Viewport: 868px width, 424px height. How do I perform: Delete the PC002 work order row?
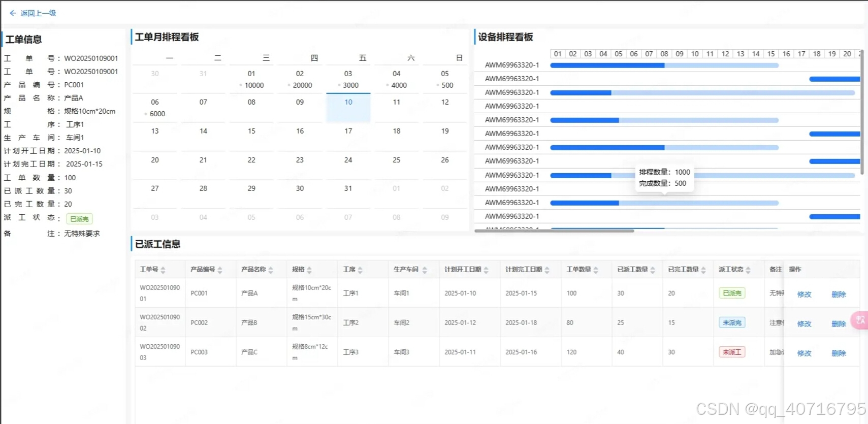(x=839, y=324)
